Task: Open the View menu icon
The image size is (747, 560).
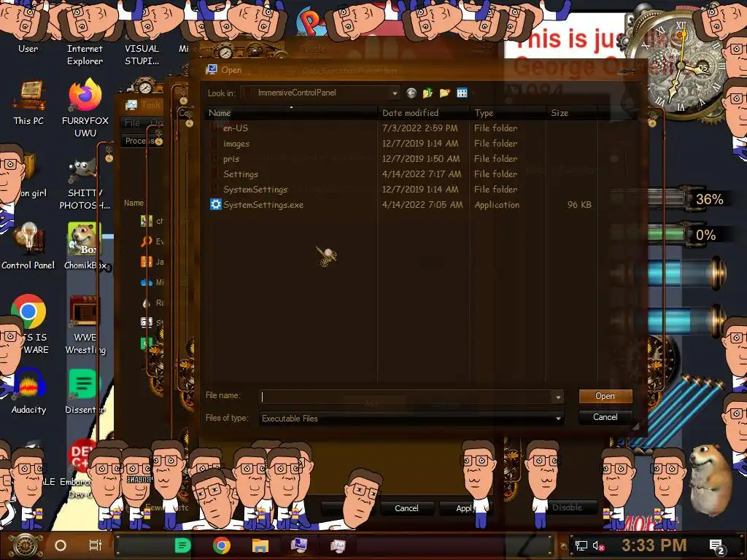Action: pos(462,93)
